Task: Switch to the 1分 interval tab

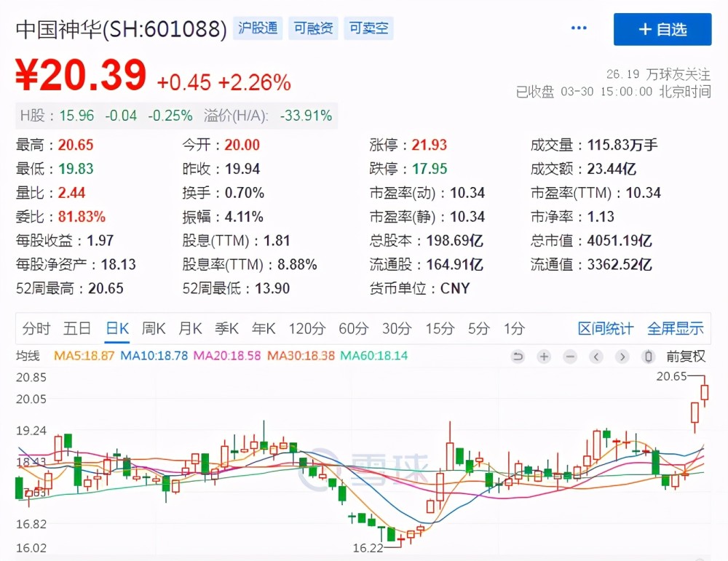Action: (x=515, y=329)
